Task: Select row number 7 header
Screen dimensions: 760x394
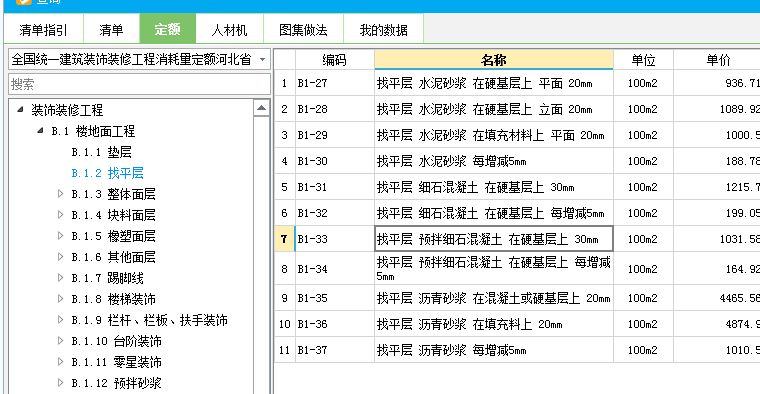Action: tap(285, 239)
